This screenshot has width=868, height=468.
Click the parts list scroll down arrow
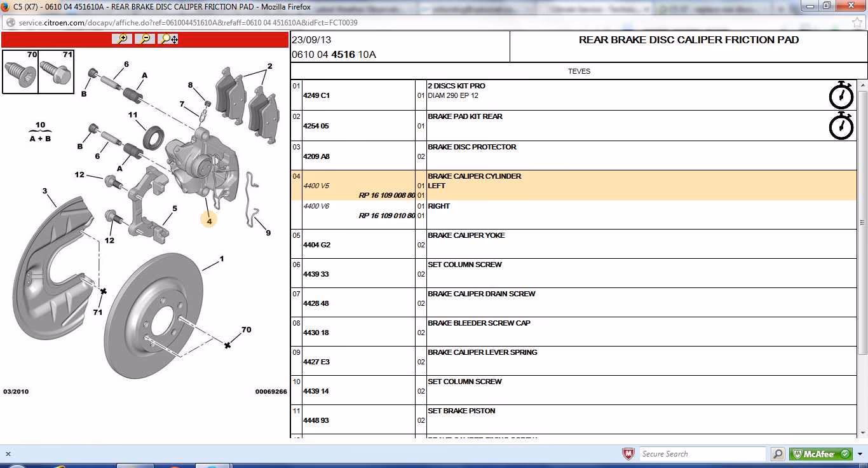pos(862,432)
